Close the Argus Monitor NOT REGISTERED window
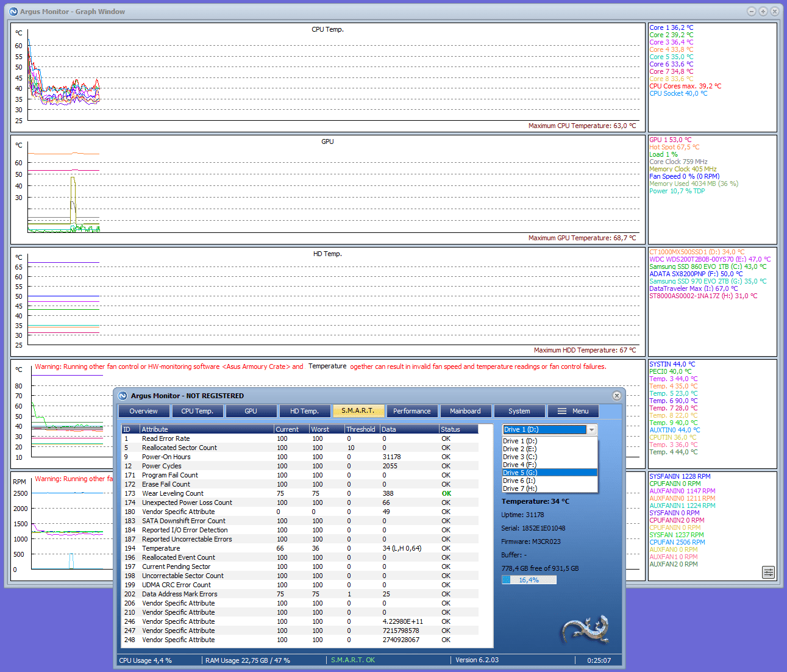 616,396
